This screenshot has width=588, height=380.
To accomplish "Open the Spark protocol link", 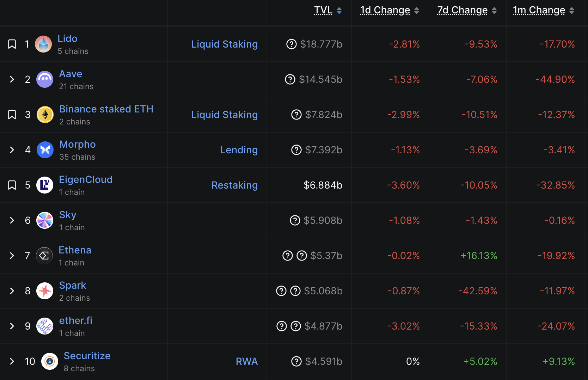I will (x=73, y=285).
